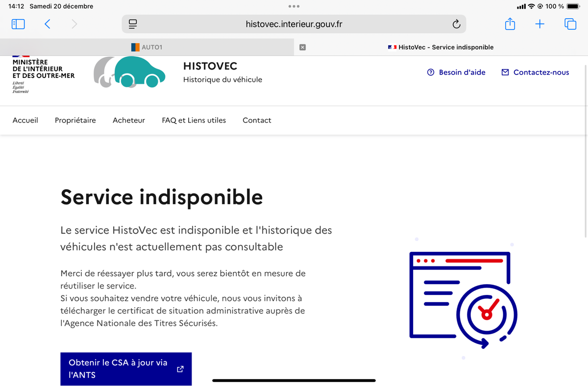Go back to the previous page

[x=48, y=24]
